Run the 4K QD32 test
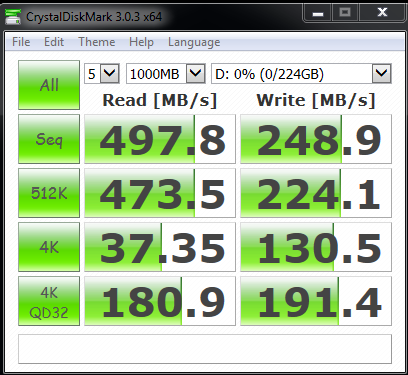This screenshot has width=408, height=375. pos(49,301)
